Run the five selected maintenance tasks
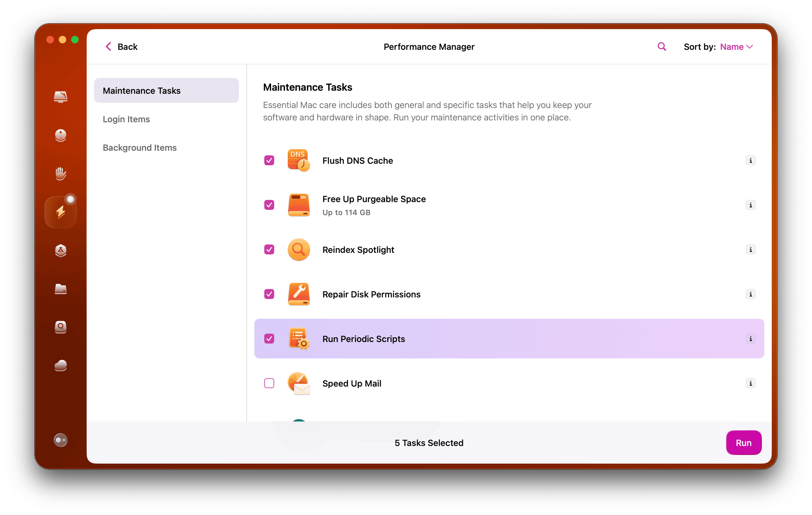 tap(744, 443)
